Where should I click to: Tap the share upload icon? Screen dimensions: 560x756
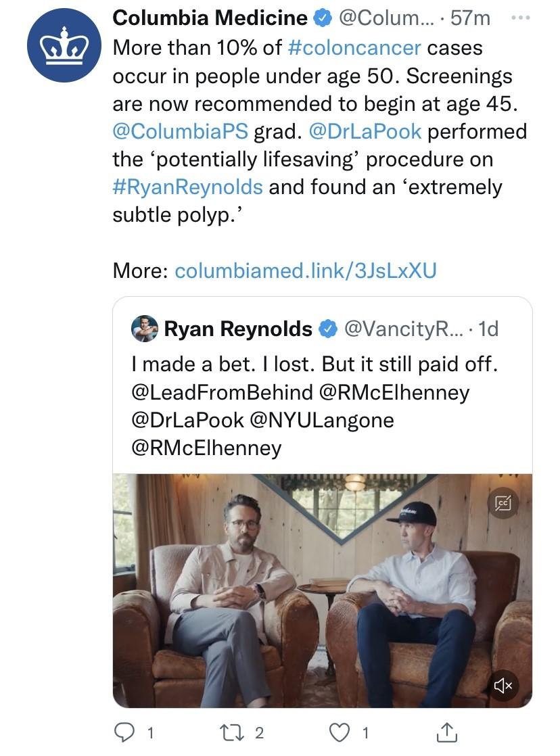pos(446,732)
